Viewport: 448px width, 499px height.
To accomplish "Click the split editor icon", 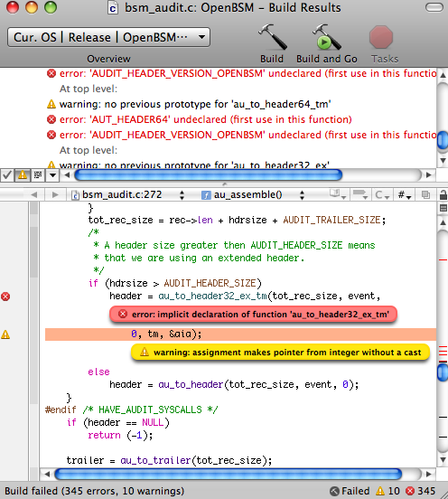I will tap(443, 208).
